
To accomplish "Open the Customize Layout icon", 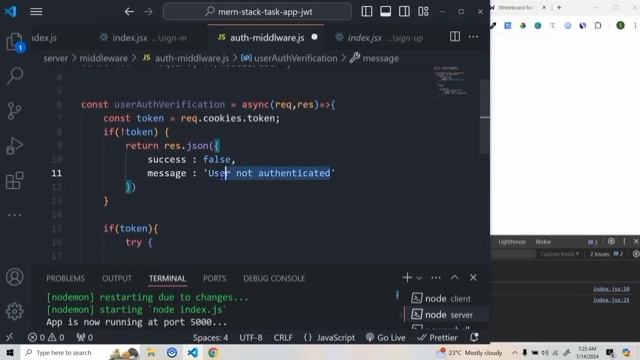I will (x=423, y=11).
